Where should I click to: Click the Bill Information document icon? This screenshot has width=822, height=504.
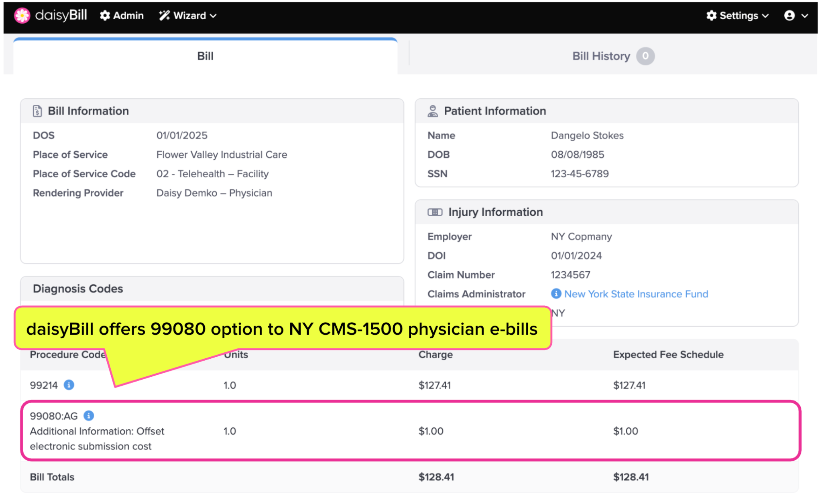tap(37, 111)
